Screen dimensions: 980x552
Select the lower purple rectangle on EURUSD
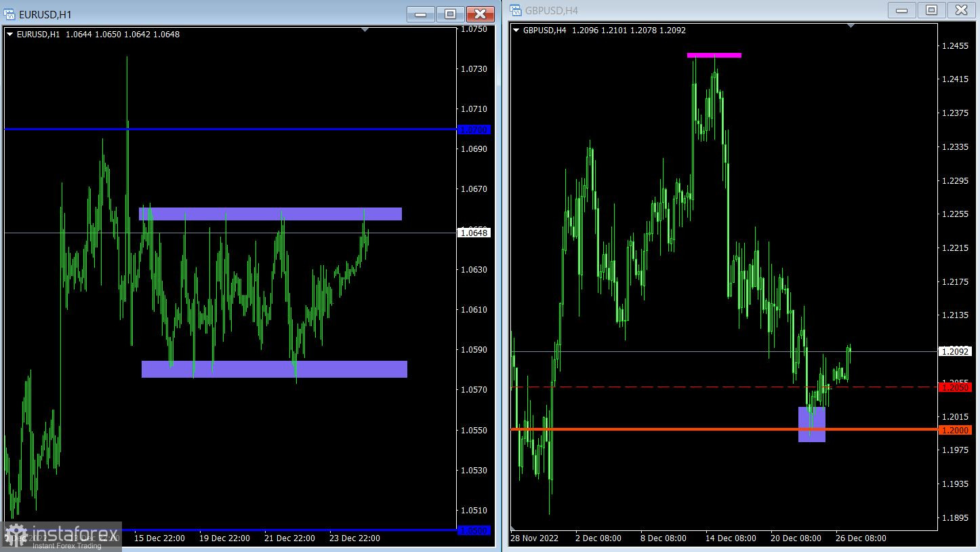click(x=274, y=369)
